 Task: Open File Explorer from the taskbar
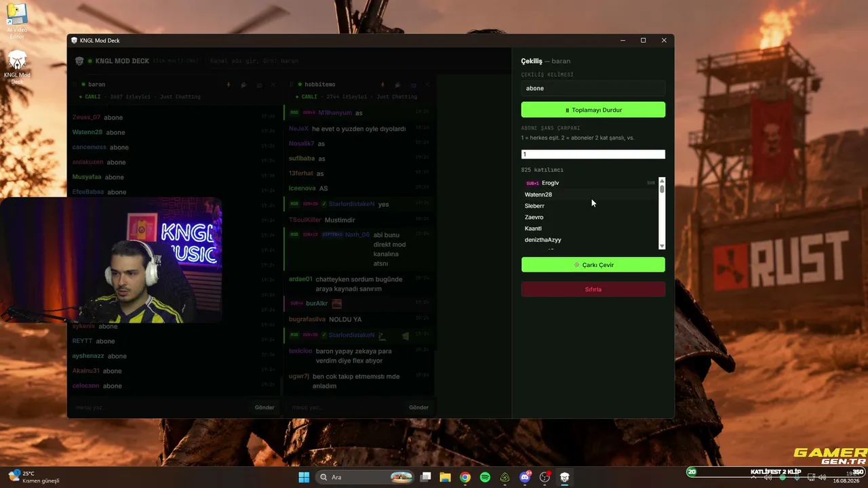tap(445, 477)
